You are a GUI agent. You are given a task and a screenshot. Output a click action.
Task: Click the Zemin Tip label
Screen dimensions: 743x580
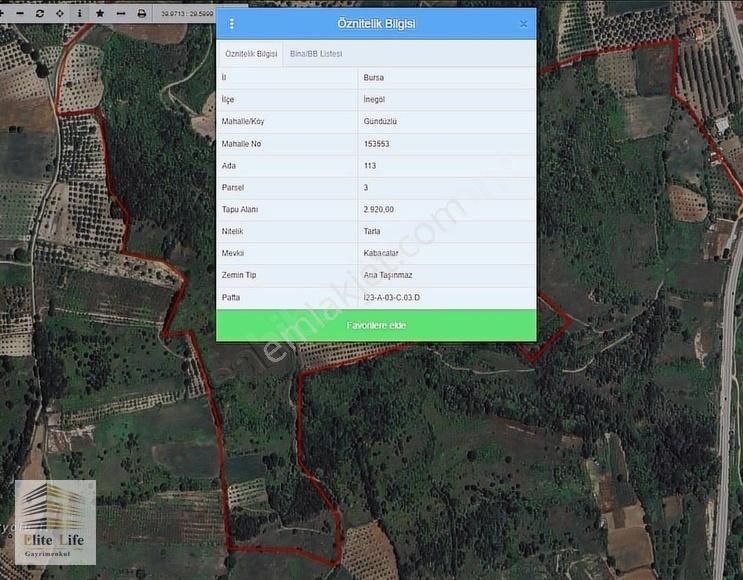point(239,275)
